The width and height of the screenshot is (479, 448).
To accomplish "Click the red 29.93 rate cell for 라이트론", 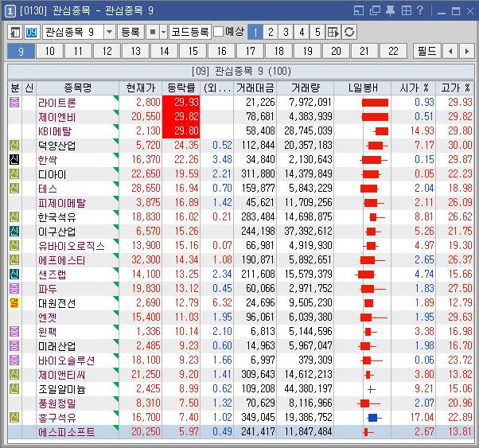I will tap(181, 102).
